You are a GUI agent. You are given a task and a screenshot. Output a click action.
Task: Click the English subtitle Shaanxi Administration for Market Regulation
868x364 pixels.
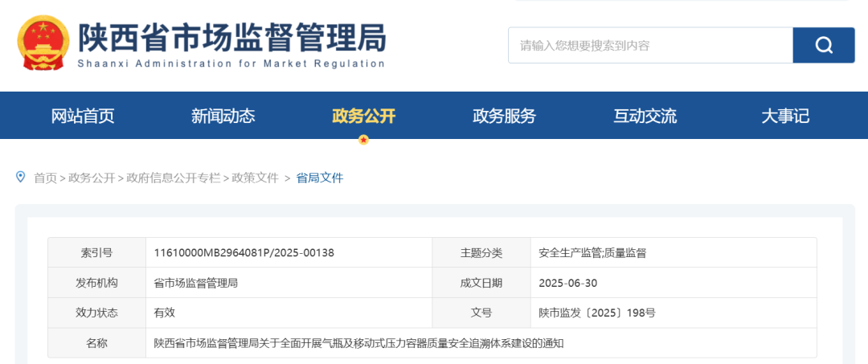[x=231, y=63]
